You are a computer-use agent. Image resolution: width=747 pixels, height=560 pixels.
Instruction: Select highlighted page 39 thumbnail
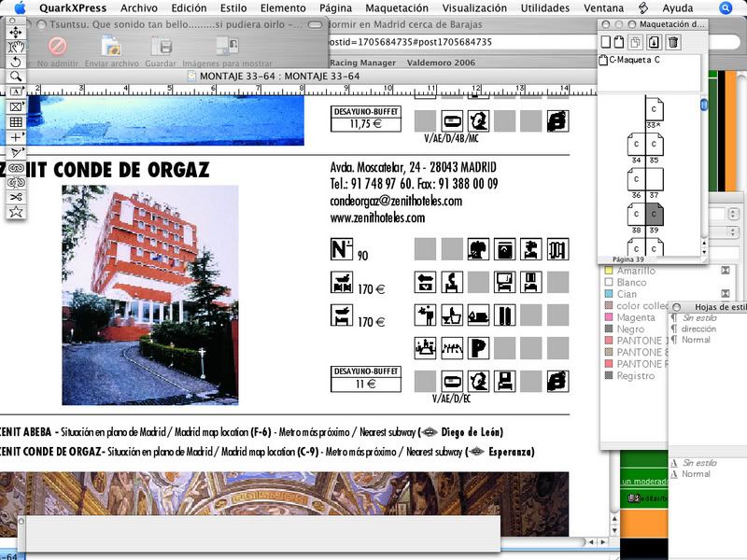(x=655, y=215)
